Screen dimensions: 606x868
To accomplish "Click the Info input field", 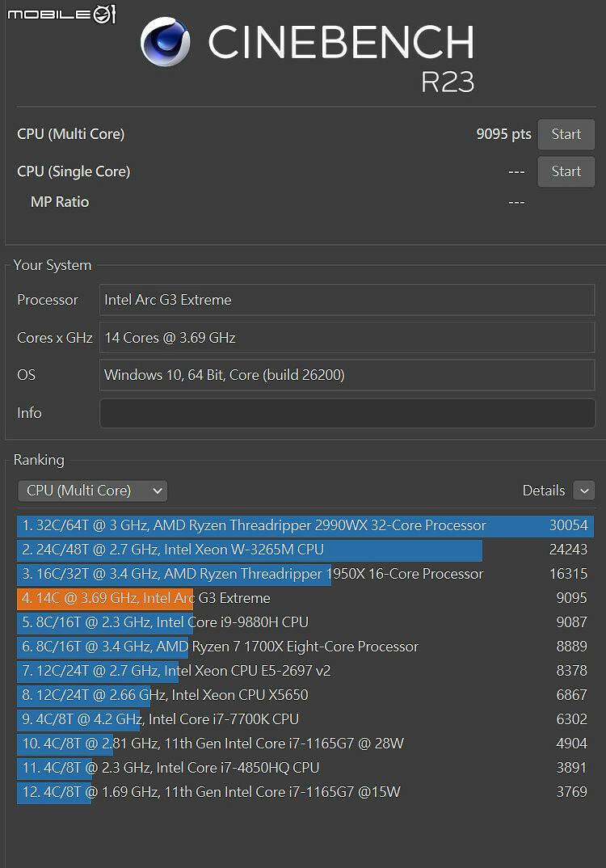I will coord(347,413).
